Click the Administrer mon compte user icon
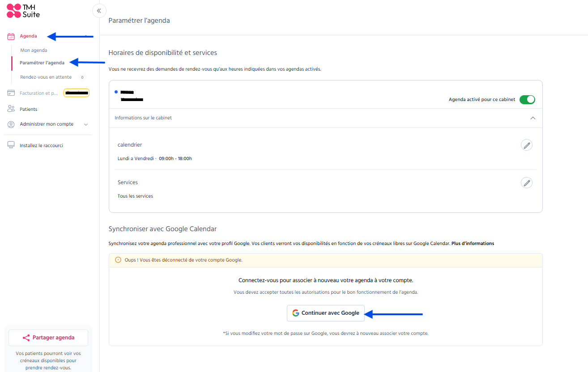588x372 pixels. pyautogui.click(x=11, y=124)
